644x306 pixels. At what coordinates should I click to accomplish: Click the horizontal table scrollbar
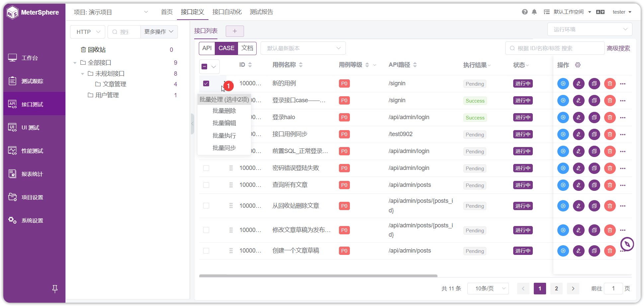click(x=318, y=275)
